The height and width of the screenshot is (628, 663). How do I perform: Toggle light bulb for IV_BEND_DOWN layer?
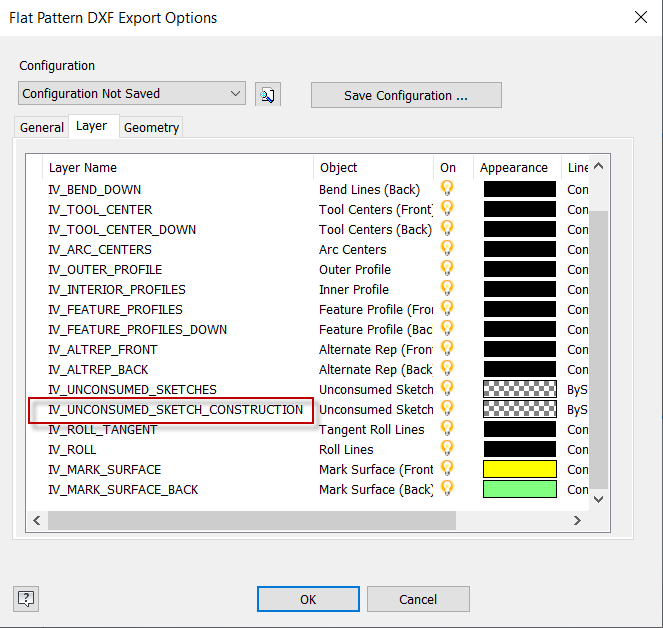coord(447,188)
